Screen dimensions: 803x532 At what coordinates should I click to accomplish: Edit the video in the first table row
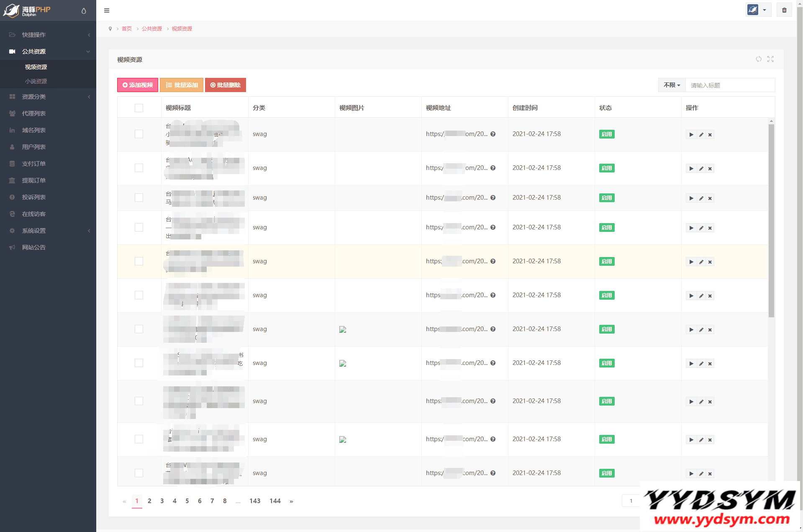coord(701,135)
